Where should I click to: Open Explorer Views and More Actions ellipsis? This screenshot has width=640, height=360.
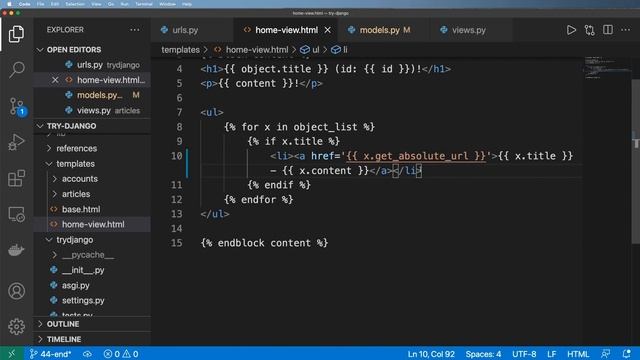tap(135, 30)
